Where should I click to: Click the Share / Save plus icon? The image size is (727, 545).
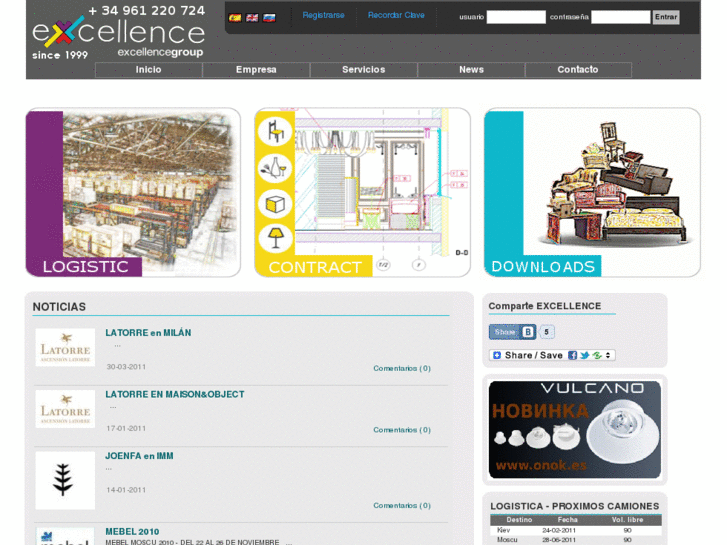point(497,355)
